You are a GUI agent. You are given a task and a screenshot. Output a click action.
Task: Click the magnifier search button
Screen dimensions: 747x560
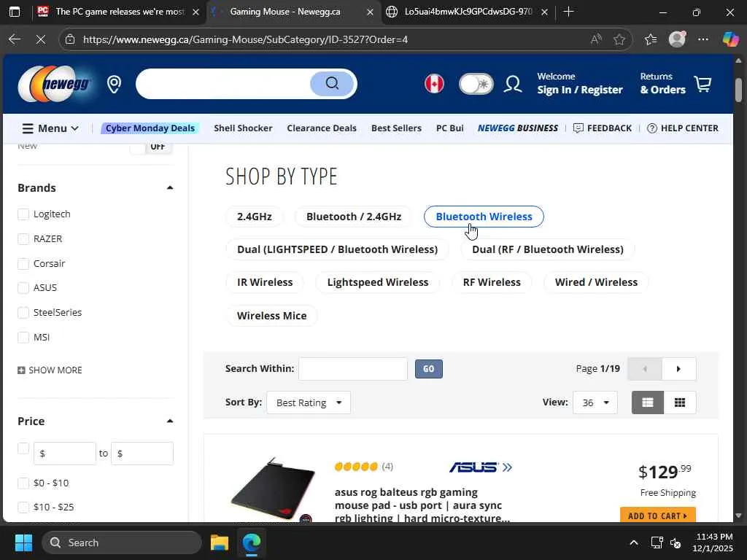coord(332,84)
